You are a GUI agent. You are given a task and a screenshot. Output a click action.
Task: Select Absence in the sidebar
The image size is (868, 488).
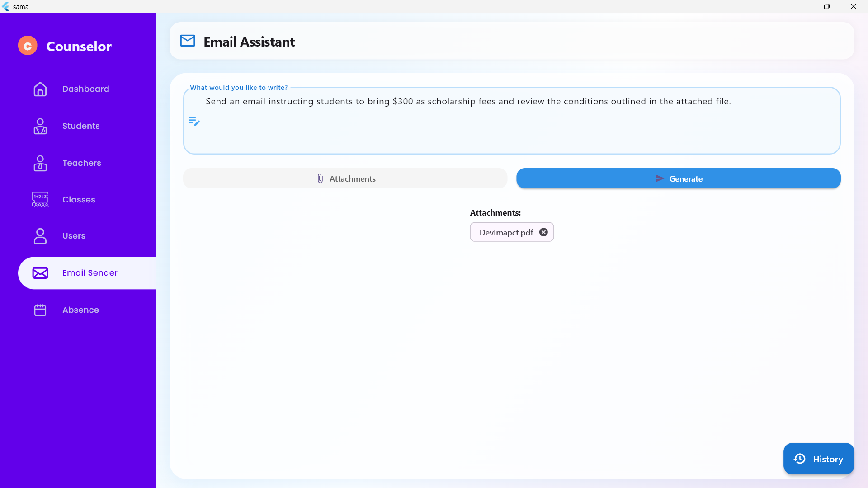[80, 310]
